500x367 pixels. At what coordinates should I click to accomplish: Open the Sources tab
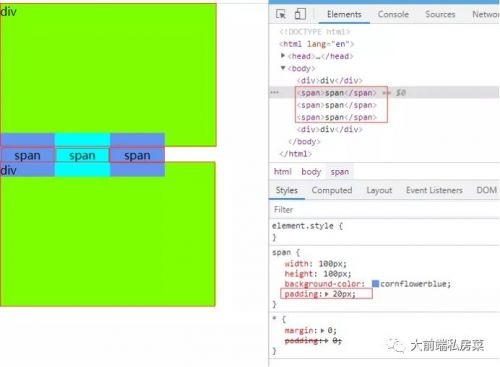[440, 14]
